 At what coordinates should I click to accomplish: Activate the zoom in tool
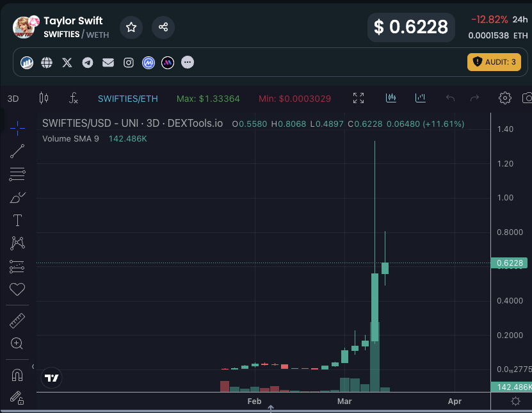(17, 343)
